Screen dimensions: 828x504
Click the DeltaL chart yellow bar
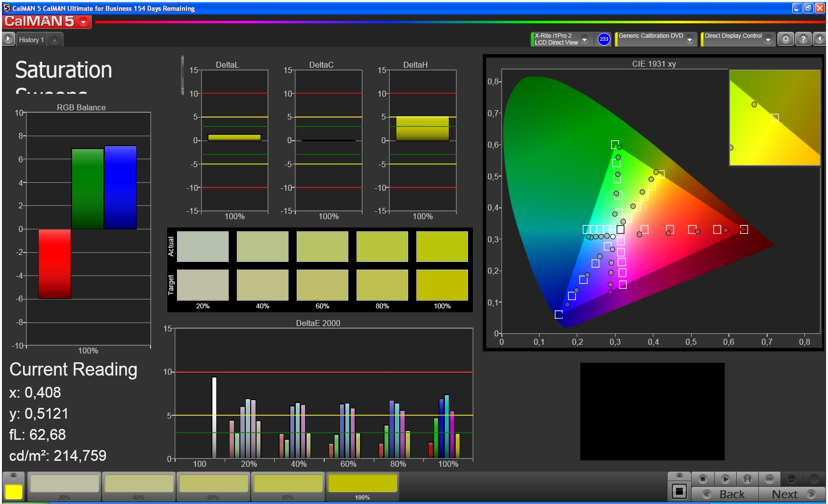234,138
